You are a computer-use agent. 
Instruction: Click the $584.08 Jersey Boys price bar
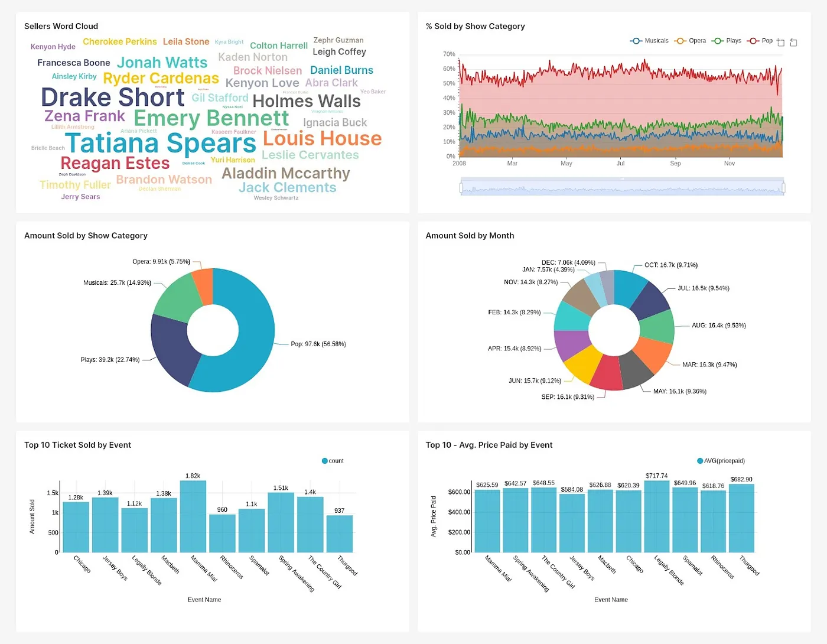[x=572, y=523]
